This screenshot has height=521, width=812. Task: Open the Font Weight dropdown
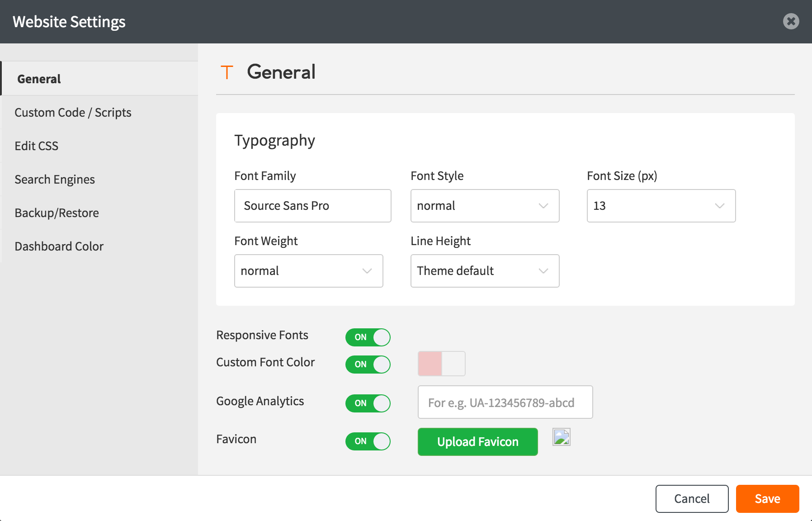pyautogui.click(x=308, y=271)
